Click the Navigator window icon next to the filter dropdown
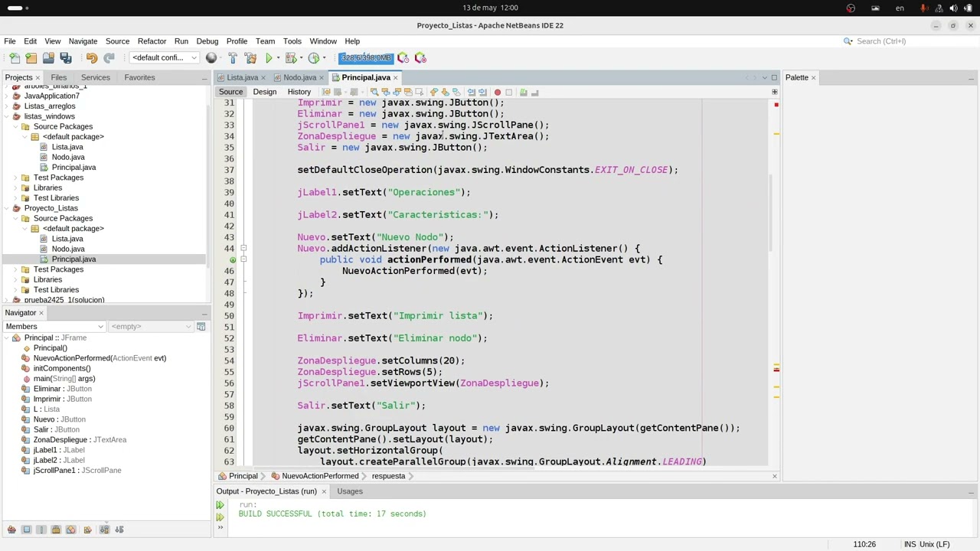The image size is (980, 551). coord(201,327)
